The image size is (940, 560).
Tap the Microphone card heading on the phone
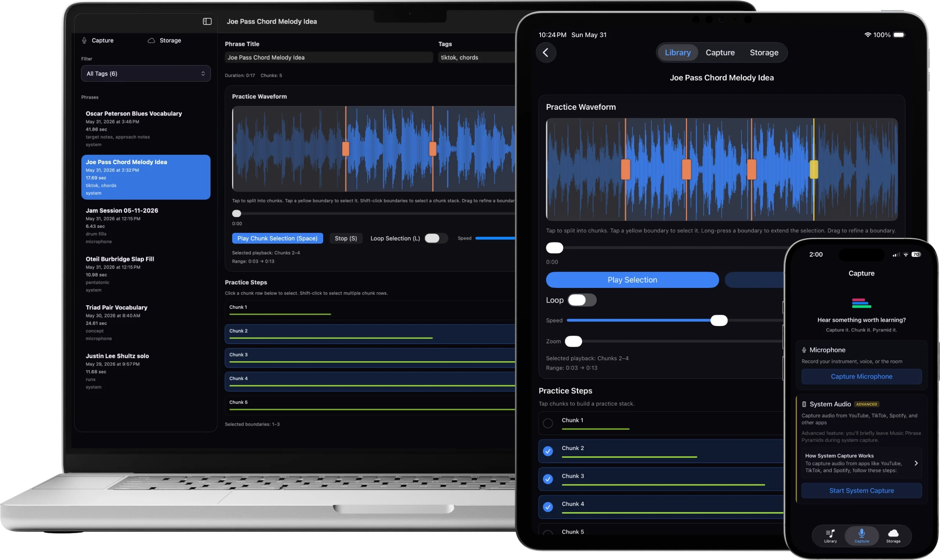tap(824, 350)
